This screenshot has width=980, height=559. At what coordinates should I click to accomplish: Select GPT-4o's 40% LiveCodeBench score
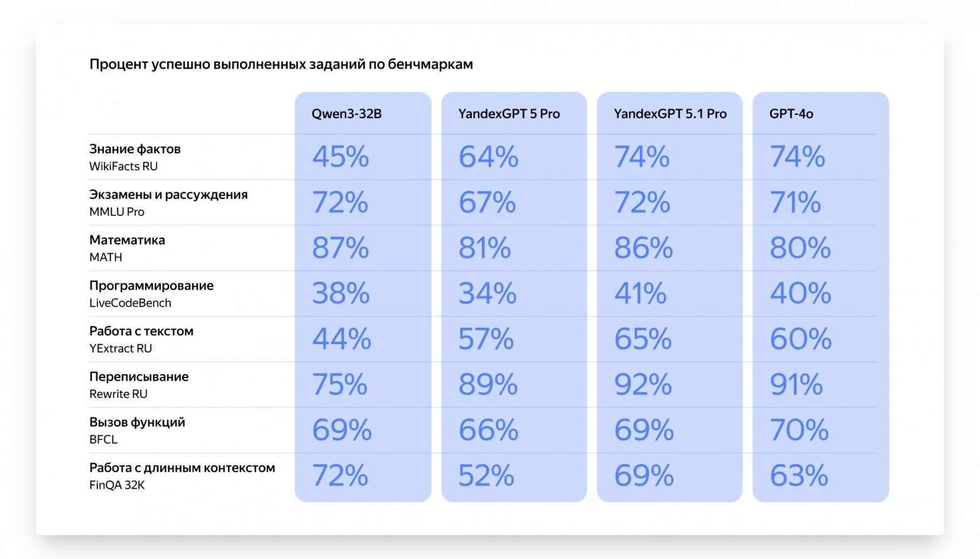(800, 293)
